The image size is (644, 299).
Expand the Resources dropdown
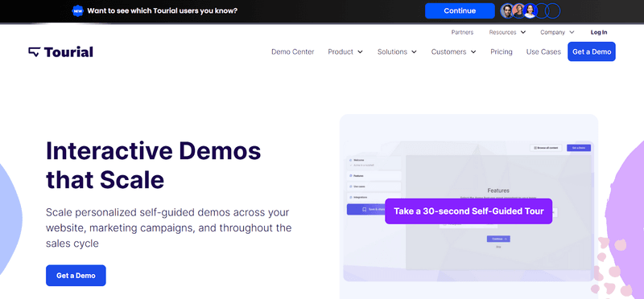click(507, 32)
